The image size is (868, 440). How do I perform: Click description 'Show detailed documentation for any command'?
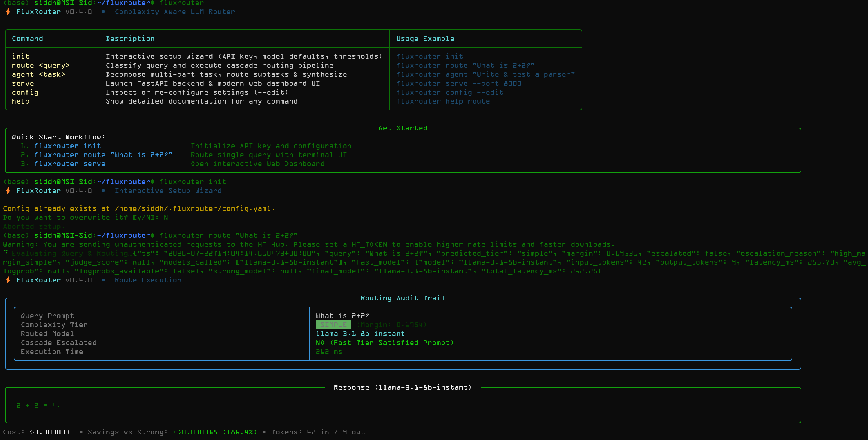[202, 101]
